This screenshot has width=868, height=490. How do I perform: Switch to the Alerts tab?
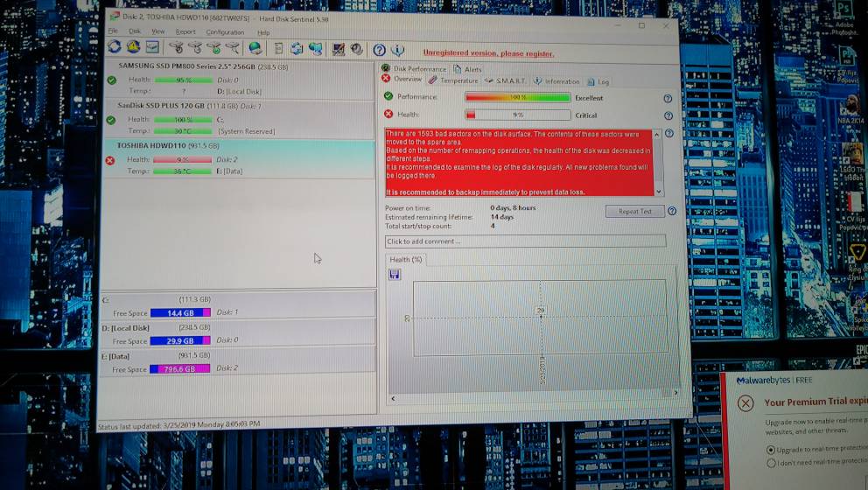point(468,69)
